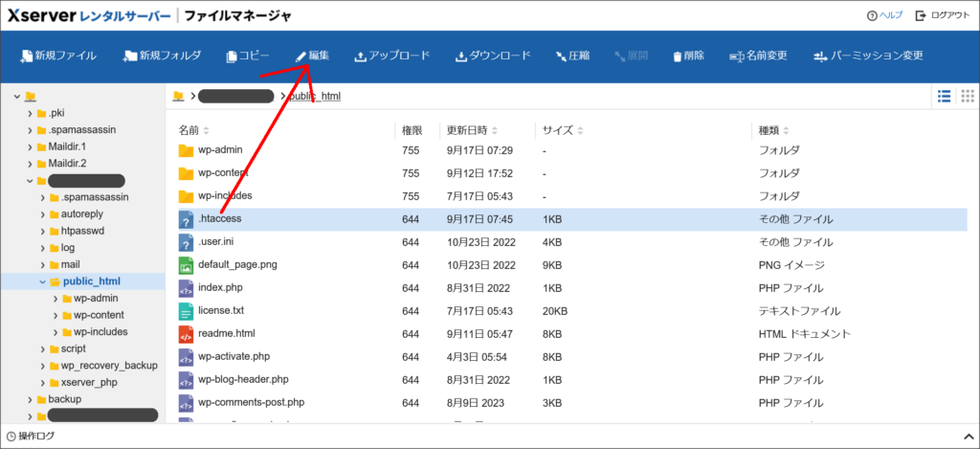The width and height of the screenshot is (980, 449).
Task: Switch to grid thumbnail view
Action: pyautogui.click(x=967, y=96)
